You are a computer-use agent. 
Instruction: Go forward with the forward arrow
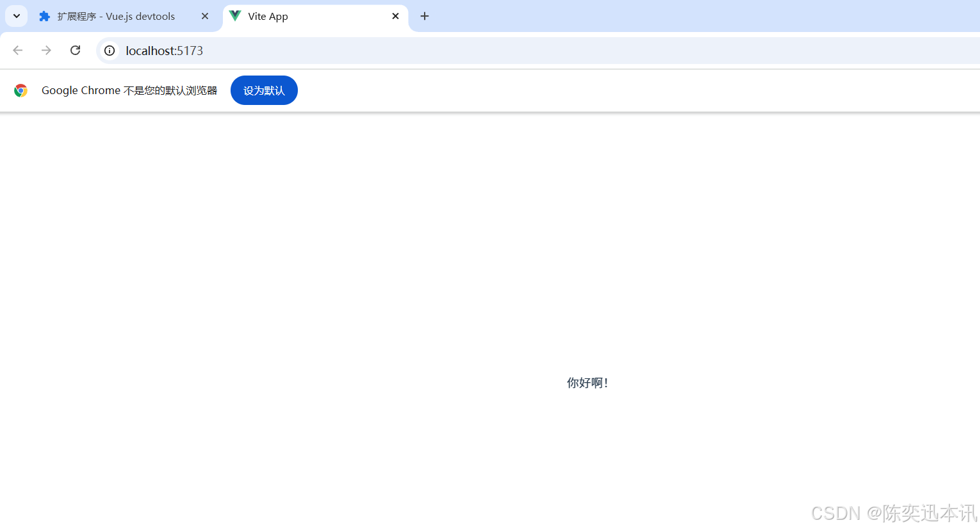(x=46, y=51)
